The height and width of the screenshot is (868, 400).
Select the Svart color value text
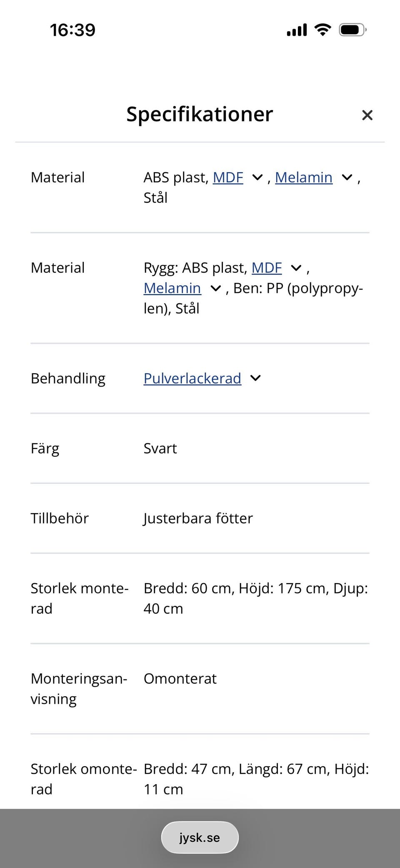160,449
